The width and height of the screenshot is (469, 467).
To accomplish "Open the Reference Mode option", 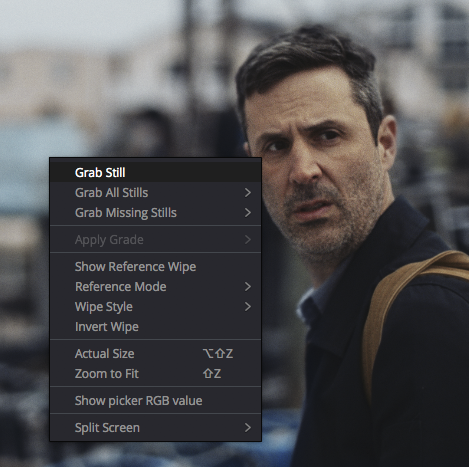I will 155,287.
